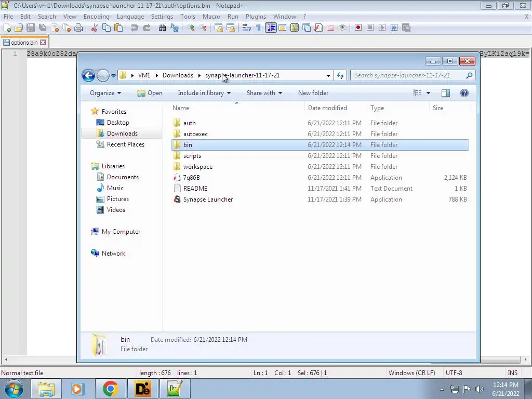The height and width of the screenshot is (399, 532).
Task: Toggle Folder as Workspace toolbar icon
Action: (330, 28)
